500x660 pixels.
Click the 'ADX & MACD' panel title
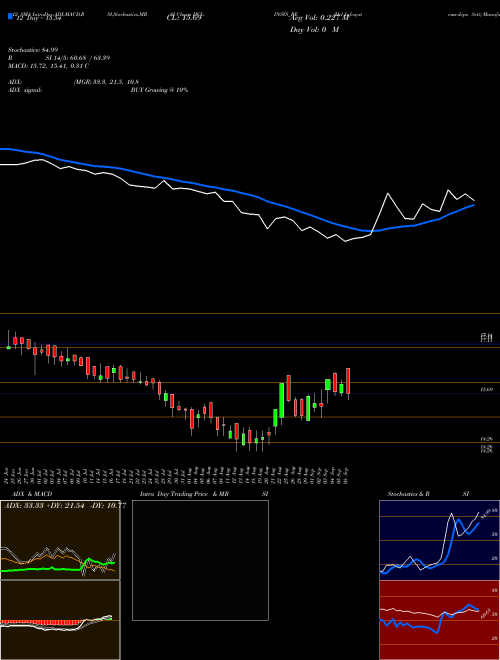coord(32,494)
